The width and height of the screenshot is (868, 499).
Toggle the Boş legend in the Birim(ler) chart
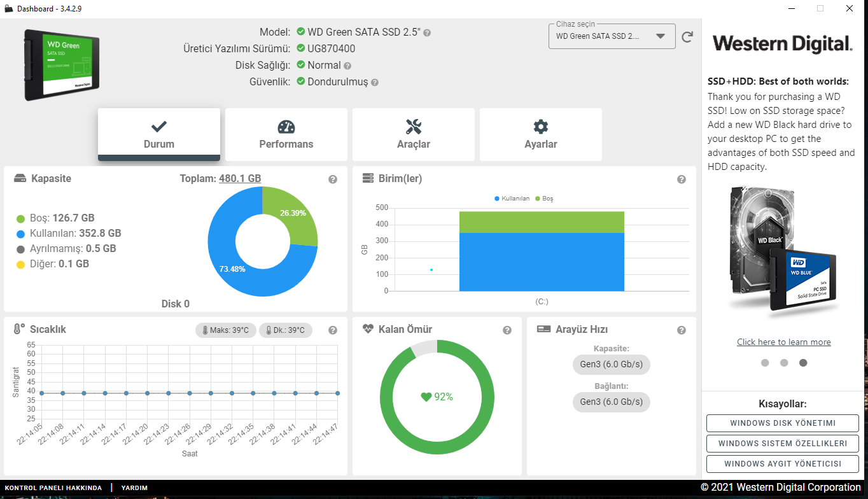click(544, 199)
